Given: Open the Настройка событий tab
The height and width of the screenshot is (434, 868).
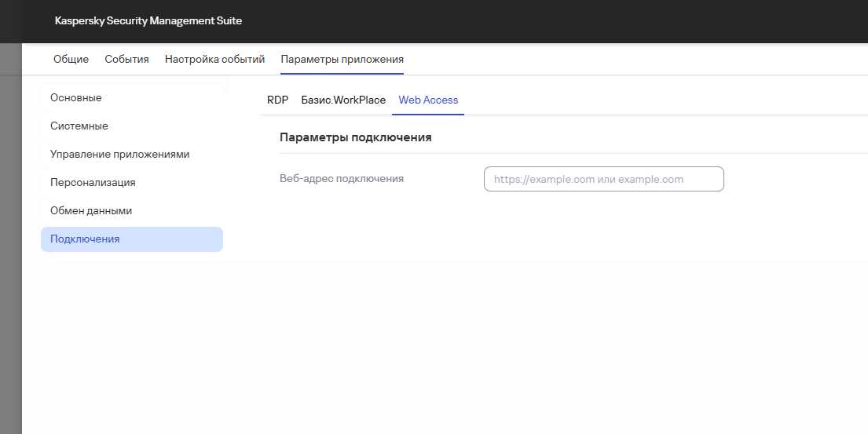Looking at the screenshot, I should (x=214, y=60).
